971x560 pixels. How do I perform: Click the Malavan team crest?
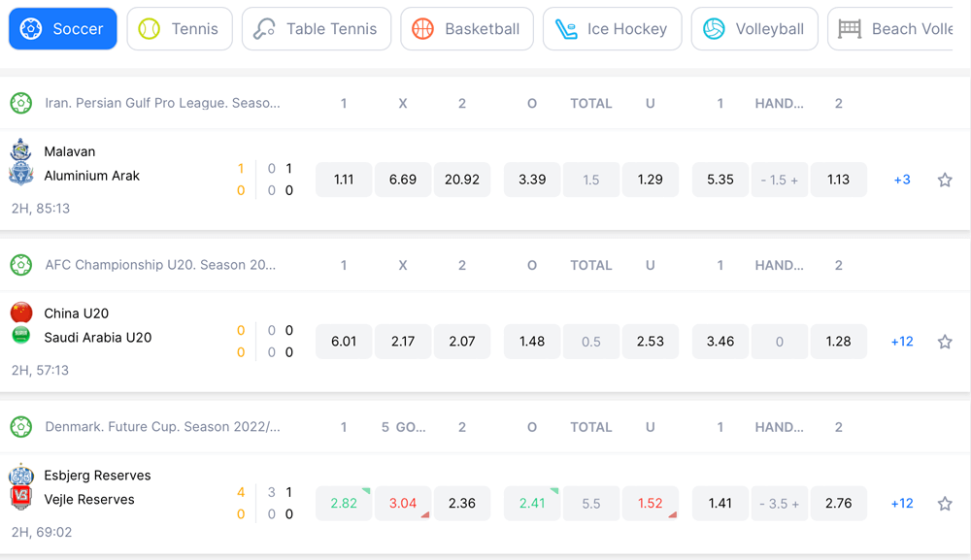21,150
